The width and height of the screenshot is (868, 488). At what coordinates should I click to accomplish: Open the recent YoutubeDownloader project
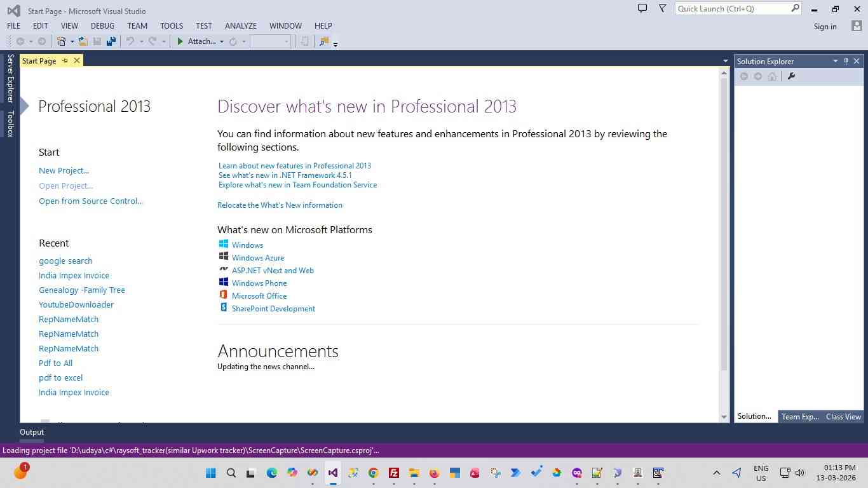point(76,304)
